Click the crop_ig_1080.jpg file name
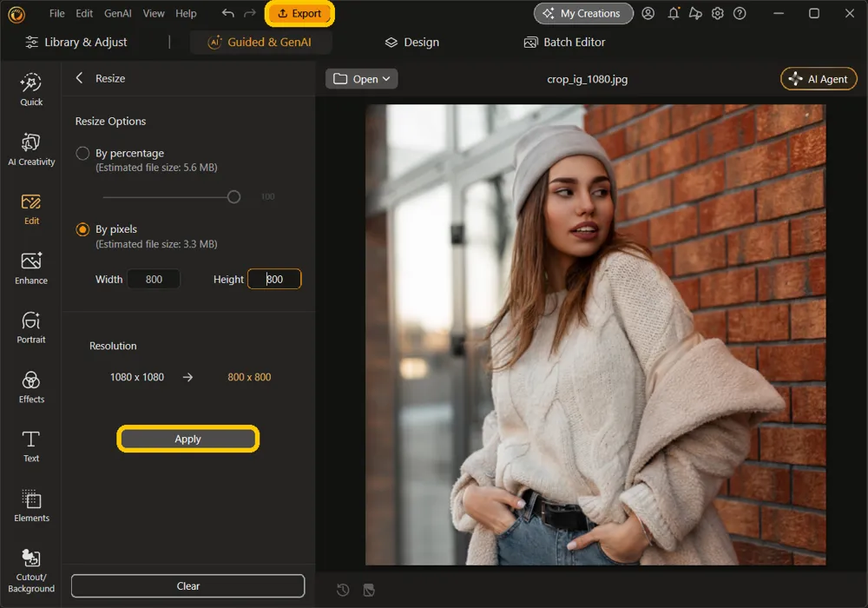The image size is (868, 608). pyautogui.click(x=588, y=79)
